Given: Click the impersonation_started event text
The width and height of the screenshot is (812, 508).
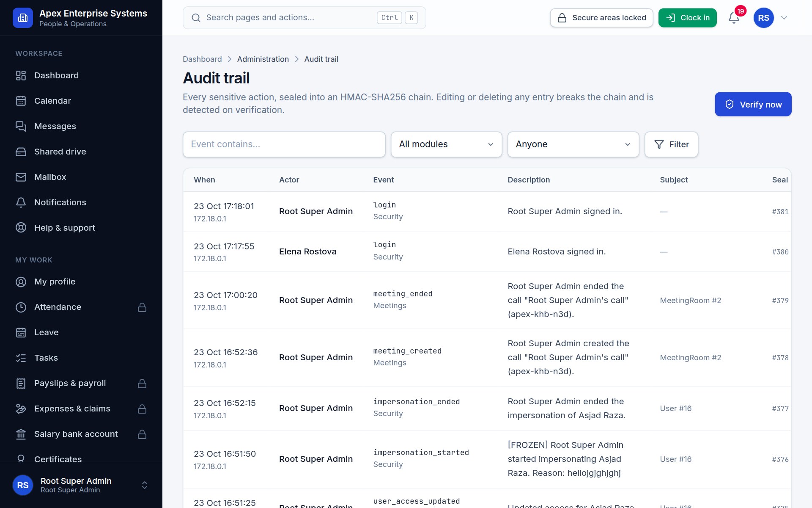Looking at the screenshot, I should pyautogui.click(x=421, y=453).
